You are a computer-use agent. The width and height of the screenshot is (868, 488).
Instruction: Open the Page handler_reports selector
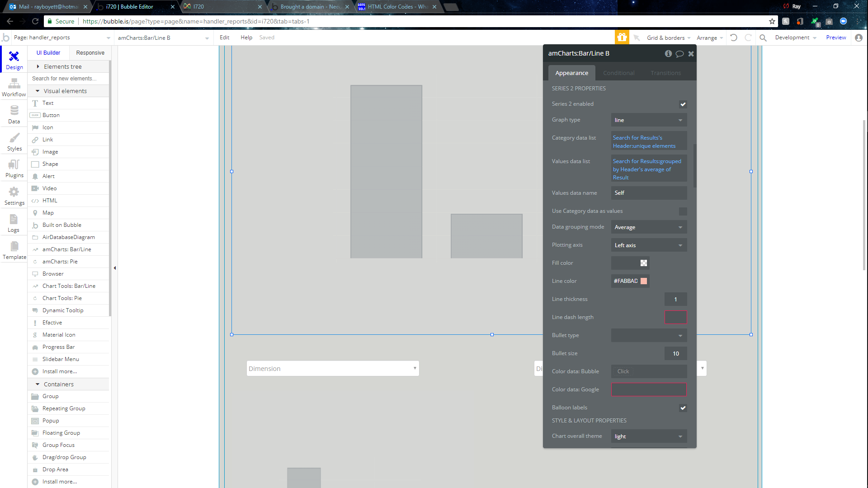[x=62, y=38]
